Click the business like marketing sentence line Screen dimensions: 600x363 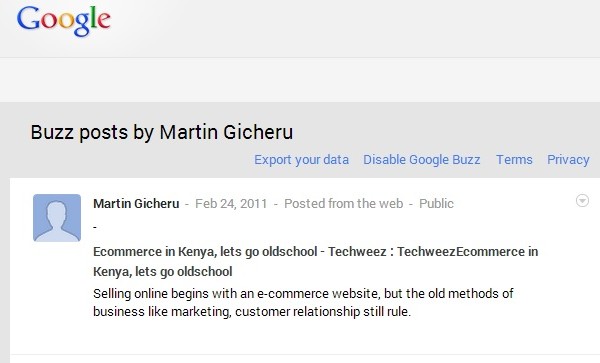tap(252, 312)
